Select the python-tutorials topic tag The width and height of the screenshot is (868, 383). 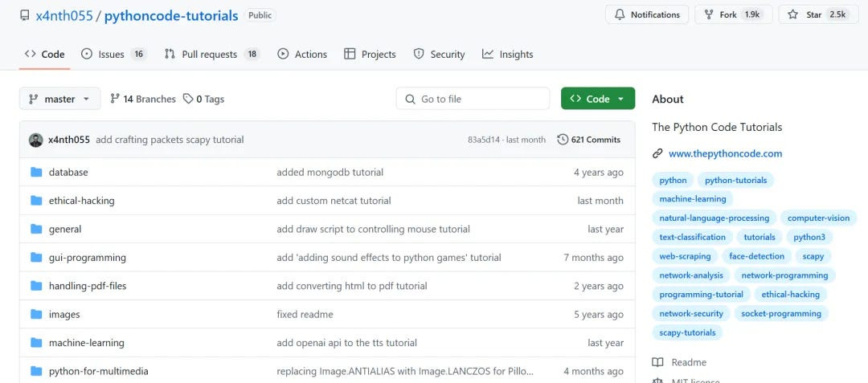[735, 180]
